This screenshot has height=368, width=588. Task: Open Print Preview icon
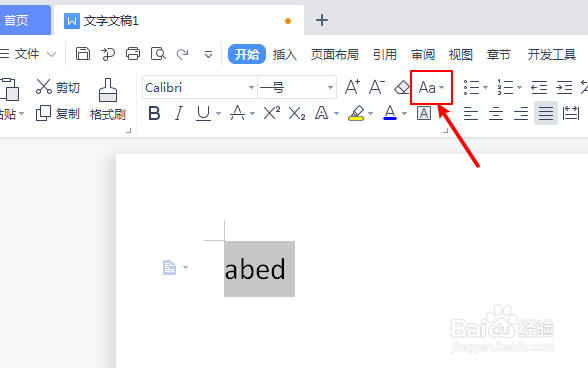pos(158,54)
